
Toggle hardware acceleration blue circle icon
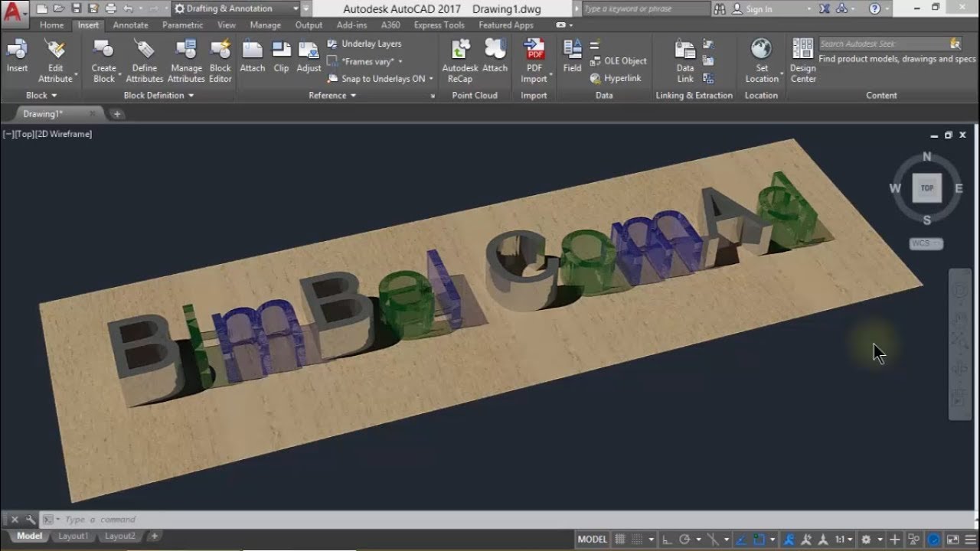(934, 540)
